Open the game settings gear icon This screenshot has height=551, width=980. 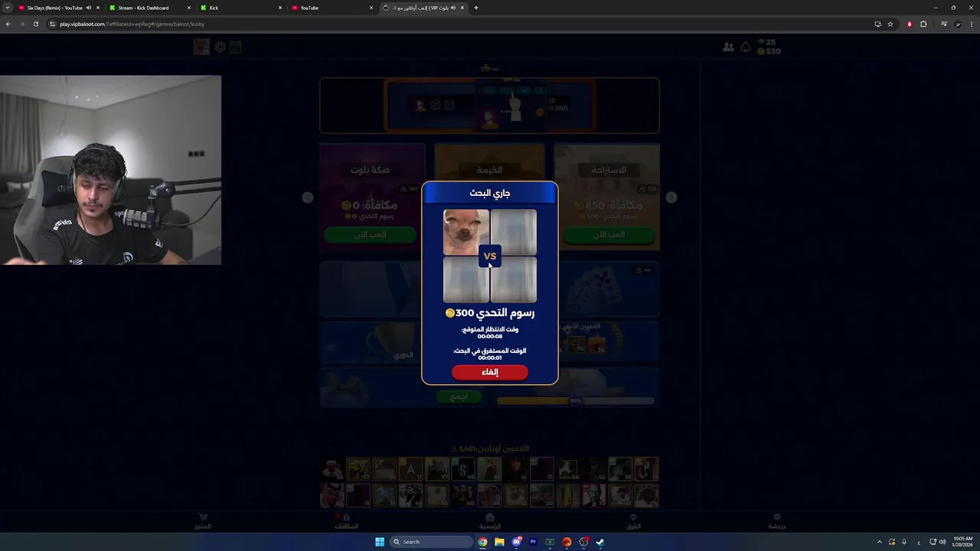pyautogui.click(x=220, y=47)
